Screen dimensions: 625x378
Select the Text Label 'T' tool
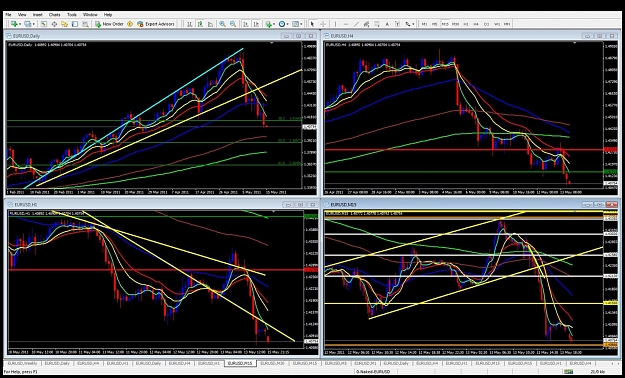point(397,24)
